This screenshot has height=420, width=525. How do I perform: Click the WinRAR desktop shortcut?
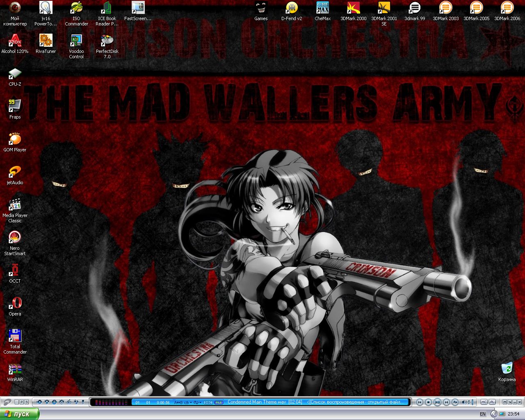15,372
